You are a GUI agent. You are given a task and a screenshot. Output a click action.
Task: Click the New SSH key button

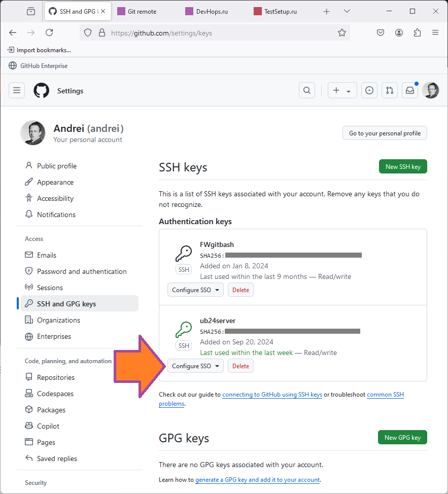(403, 167)
